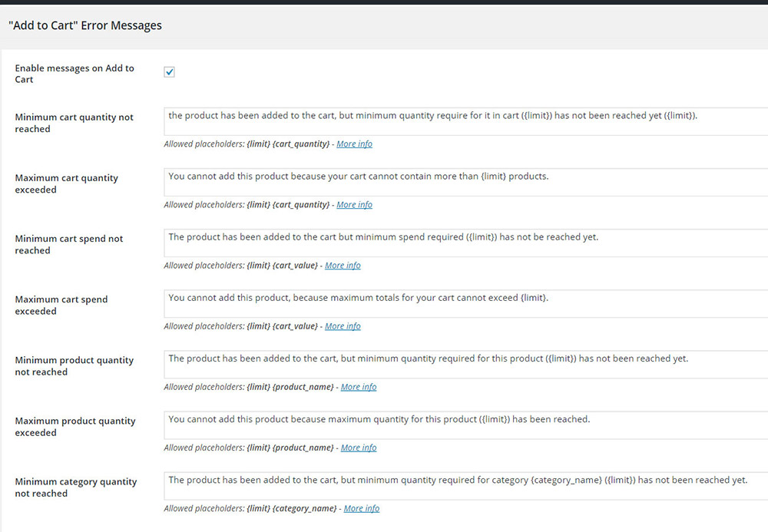Click into the Maximum cart spend exceeded field
This screenshot has height=532, width=768.
(x=465, y=303)
